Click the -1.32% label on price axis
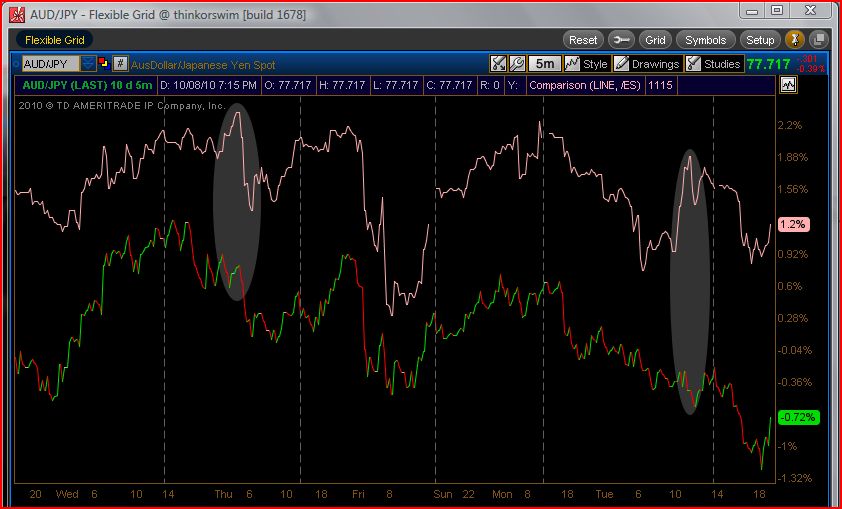842x509 pixels. (x=795, y=478)
